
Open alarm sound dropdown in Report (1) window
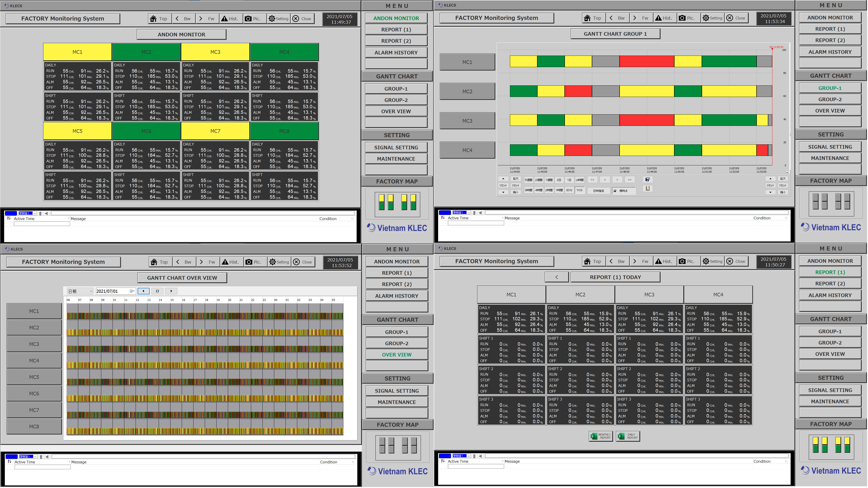coord(462,456)
